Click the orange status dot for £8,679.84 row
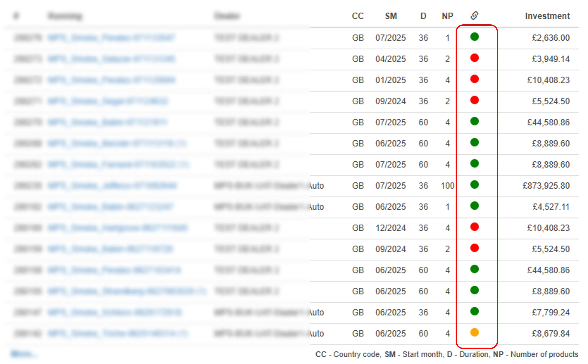Screen dimensions: 588x364 (474, 332)
